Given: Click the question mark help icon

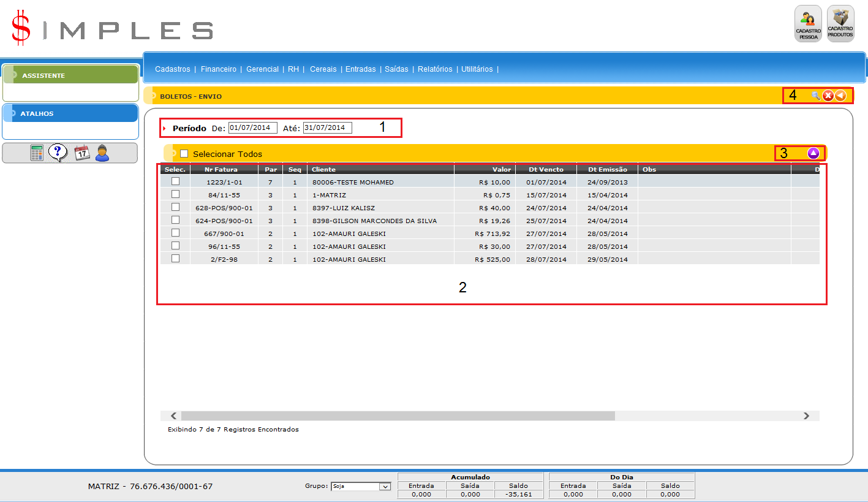Looking at the screenshot, I should pos(58,152).
